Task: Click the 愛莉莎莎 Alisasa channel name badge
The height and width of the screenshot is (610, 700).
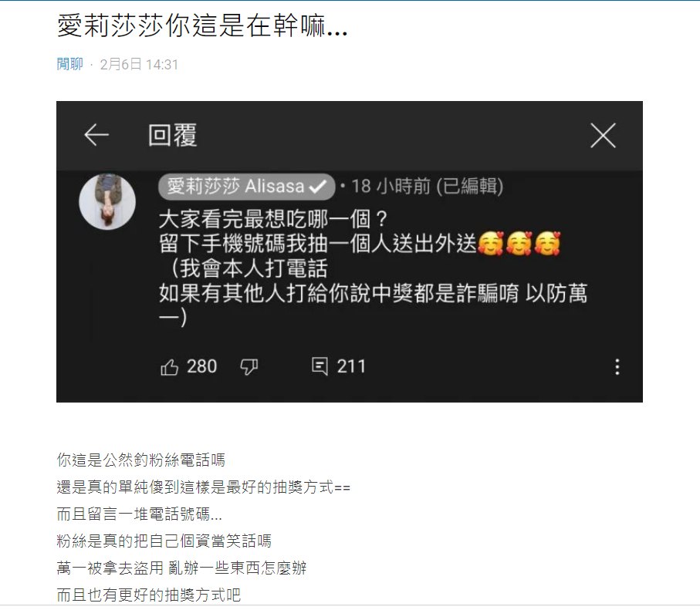Action: coord(246,187)
